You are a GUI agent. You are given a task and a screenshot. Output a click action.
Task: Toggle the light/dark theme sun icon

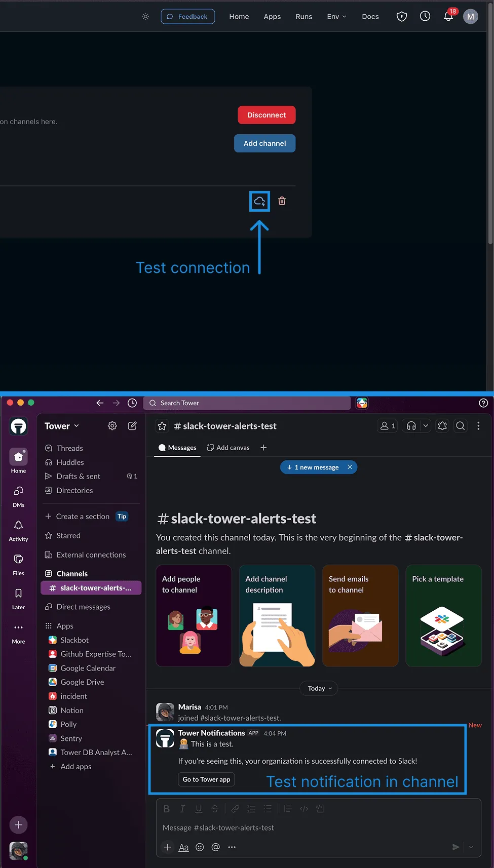(x=146, y=17)
